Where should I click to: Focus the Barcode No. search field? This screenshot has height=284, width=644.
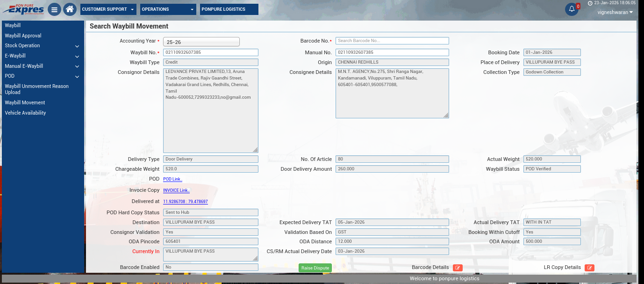(392, 41)
